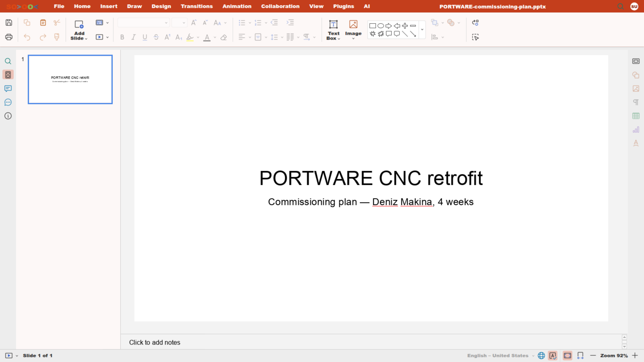Toggle Fit to Slide in the status bar
The width and height of the screenshot is (644, 362).
pos(568,356)
